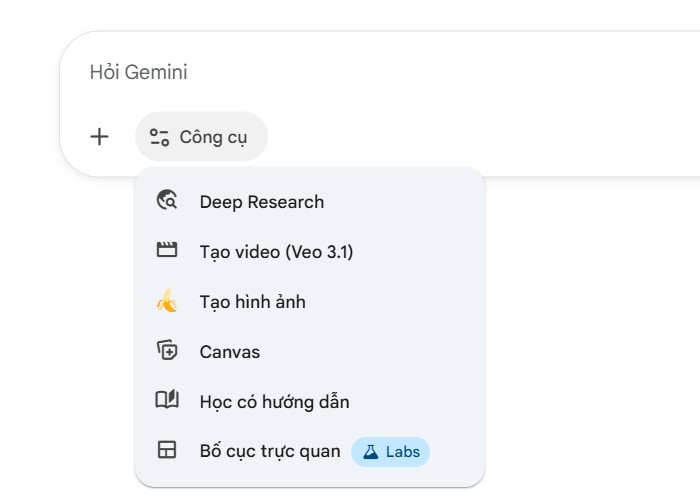Choose Học có hướng dẫn option
Viewport: 700px width, 502px height.
274,402
